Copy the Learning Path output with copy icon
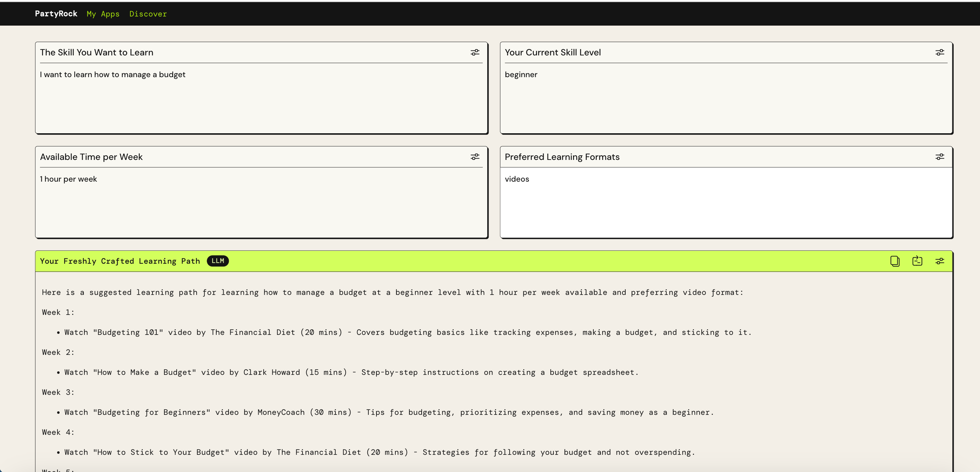Screen dimensions: 980x472 (x=895, y=261)
